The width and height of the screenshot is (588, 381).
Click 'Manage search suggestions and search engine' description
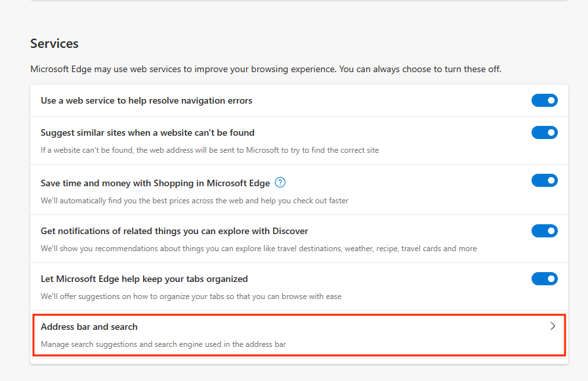tap(163, 344)
